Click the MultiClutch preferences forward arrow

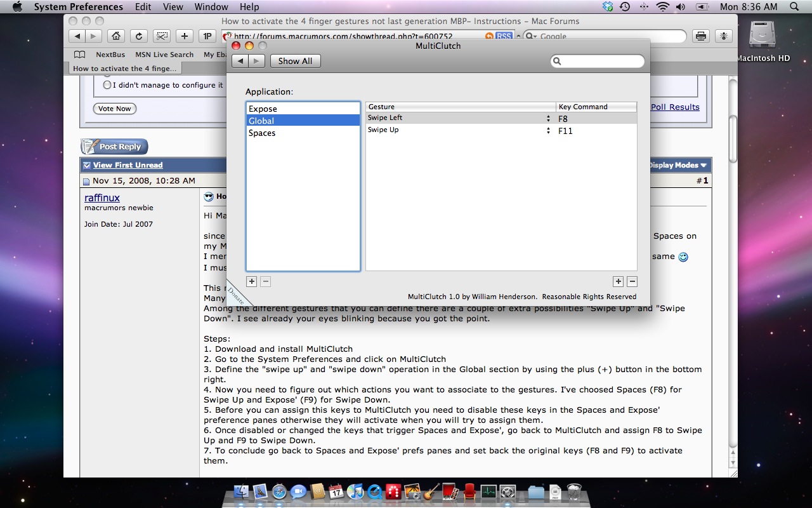click(x=256, y=61)
